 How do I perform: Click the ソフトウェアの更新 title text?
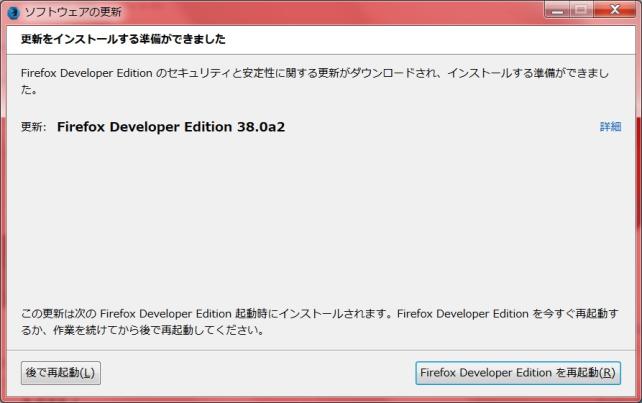click(73, 12)
